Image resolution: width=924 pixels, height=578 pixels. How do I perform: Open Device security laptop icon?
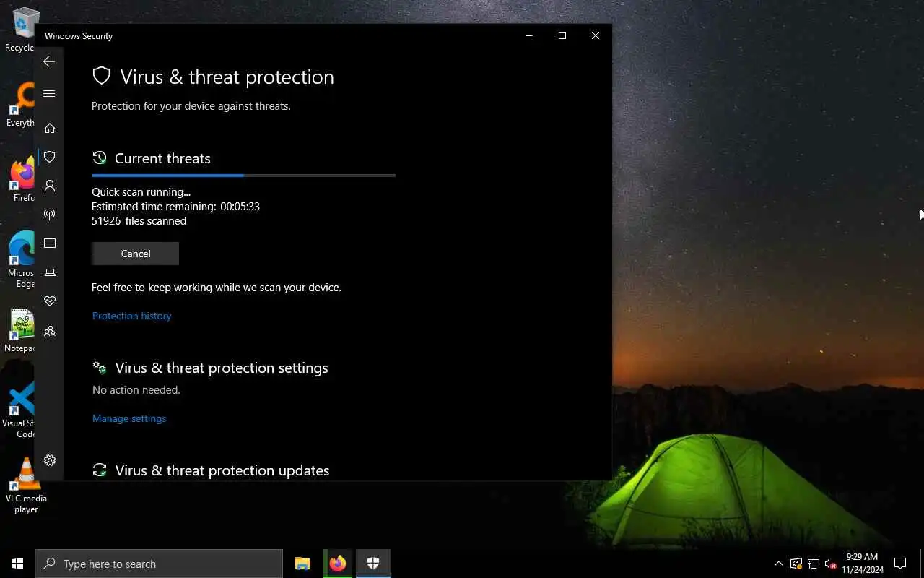[50, 272]
